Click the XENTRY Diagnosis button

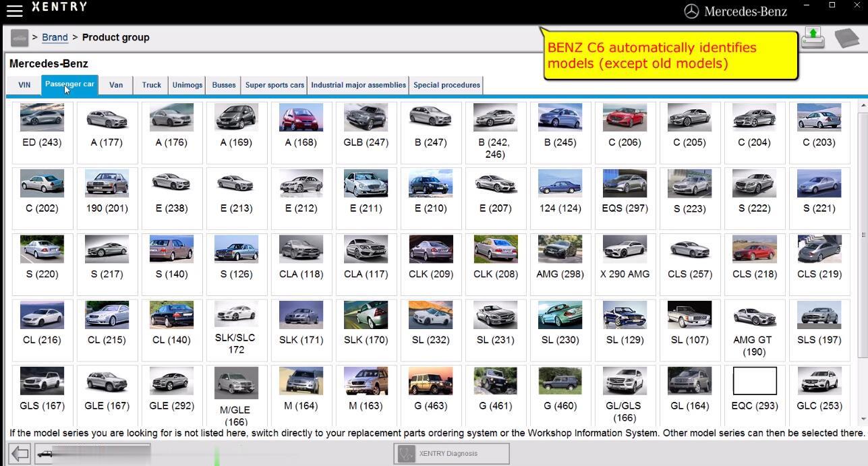pyautogui.click(x=451, y=454)
